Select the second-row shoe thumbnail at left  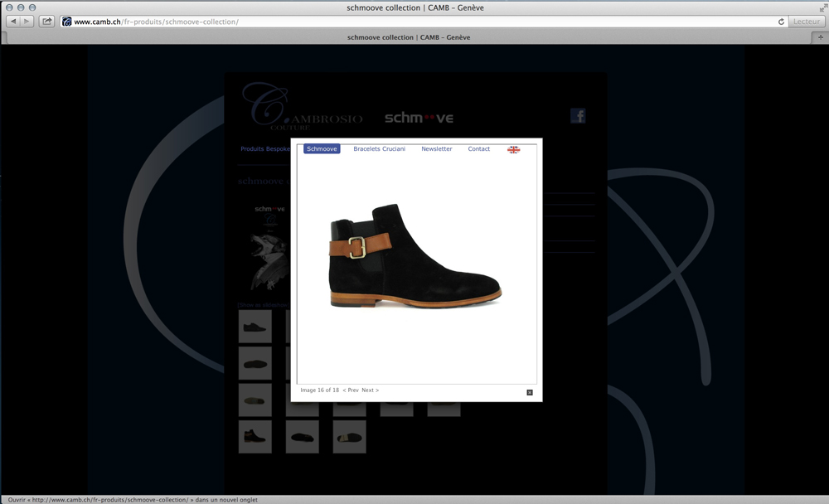[x=255, y=363]
